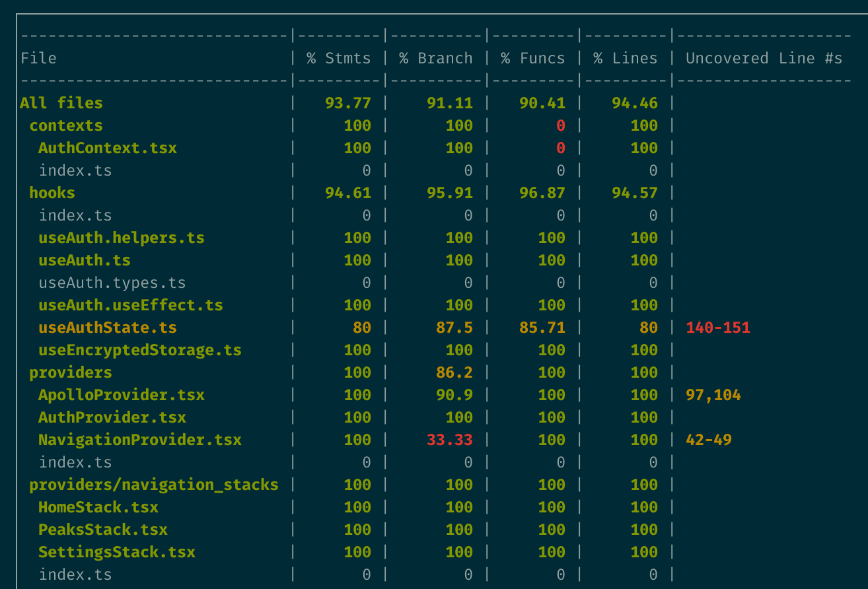The height and width of the screenshot is (589, 868).
Task: Click the AuthContext.tsx file name
Action: [x=107, y=148]
